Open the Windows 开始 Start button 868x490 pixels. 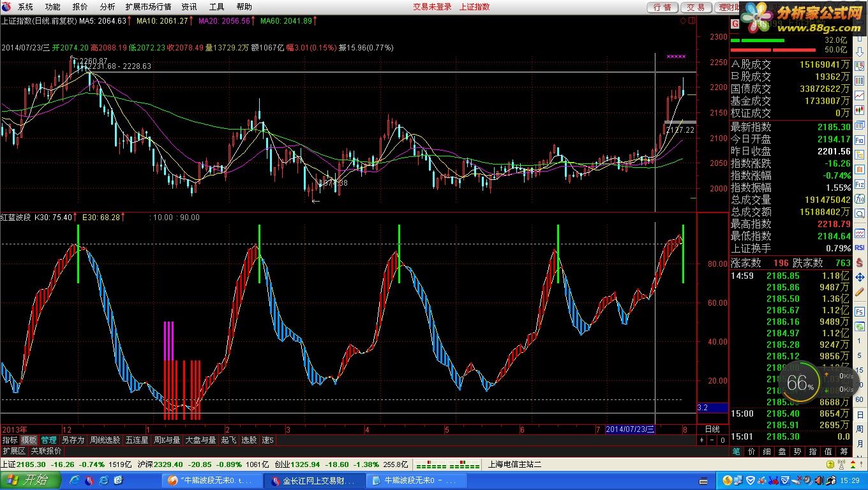30,480
